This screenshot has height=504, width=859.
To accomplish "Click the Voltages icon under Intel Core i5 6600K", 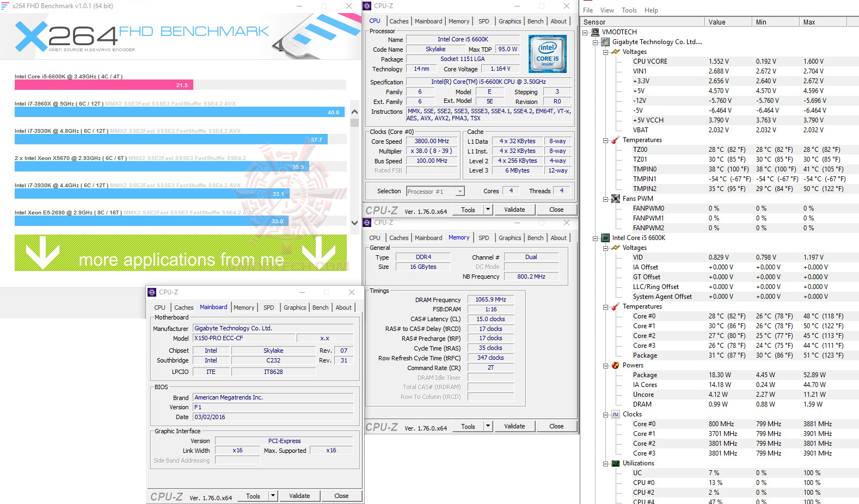I will point(616,248).
